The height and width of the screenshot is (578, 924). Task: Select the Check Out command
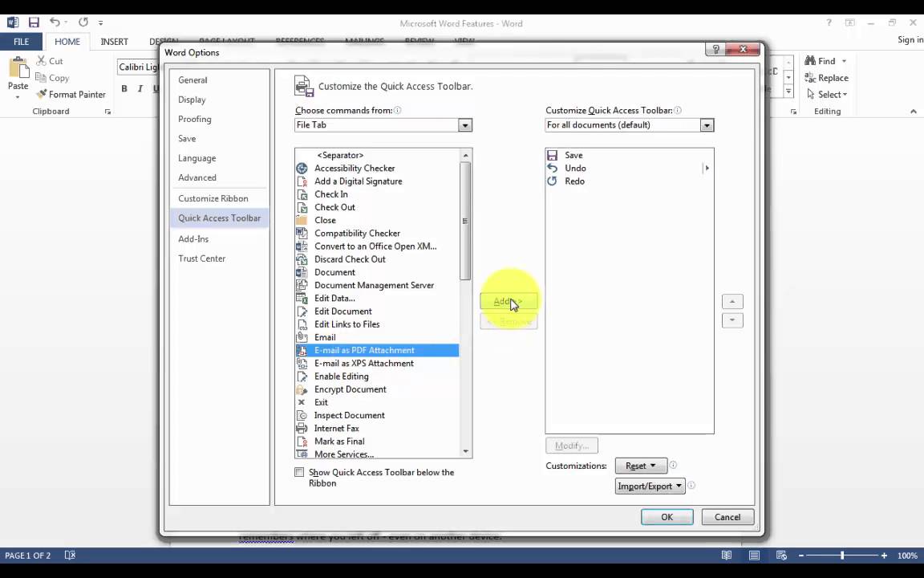pyautogui.click(x=377, y=207)
